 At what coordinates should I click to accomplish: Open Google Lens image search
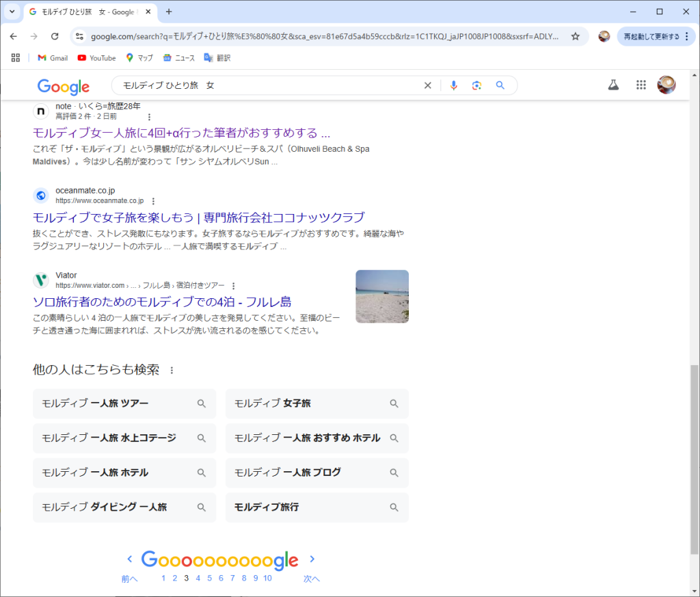point(476,85)
